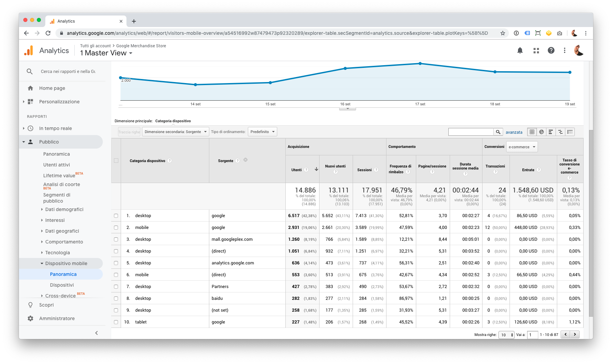Change the Mostra righe count dropdown
Image resolution: width=612 pixels, height=364 pixels.
click(507, 335)
